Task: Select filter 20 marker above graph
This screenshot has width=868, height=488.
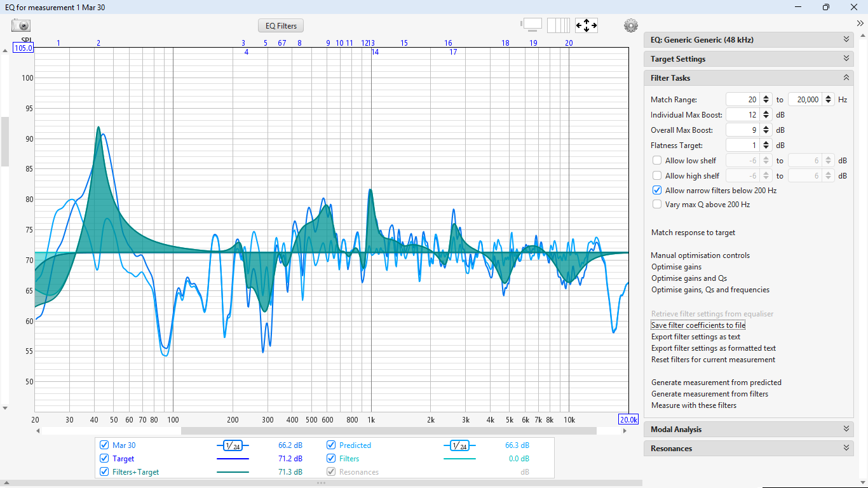Action: (569, 43)
